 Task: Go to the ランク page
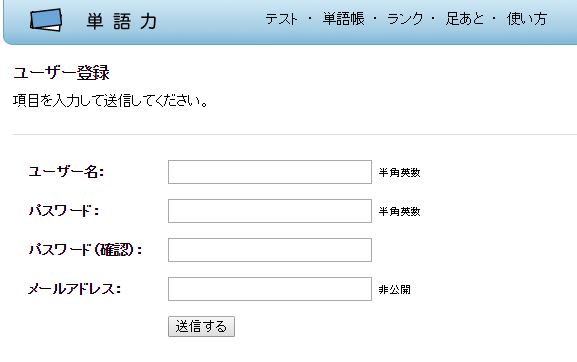pos(405,19)
